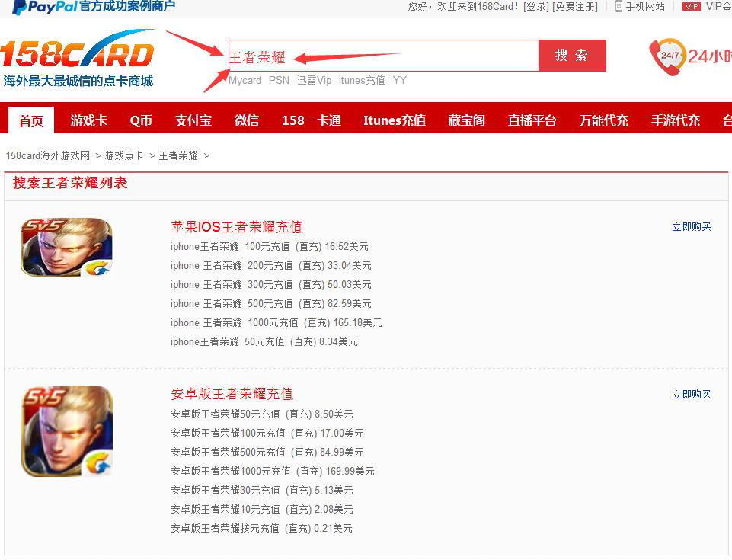Screen dimensions: 732x560
Task: Click breadcrumb 158card海外游戏网
Action: (x=48, y=155)
